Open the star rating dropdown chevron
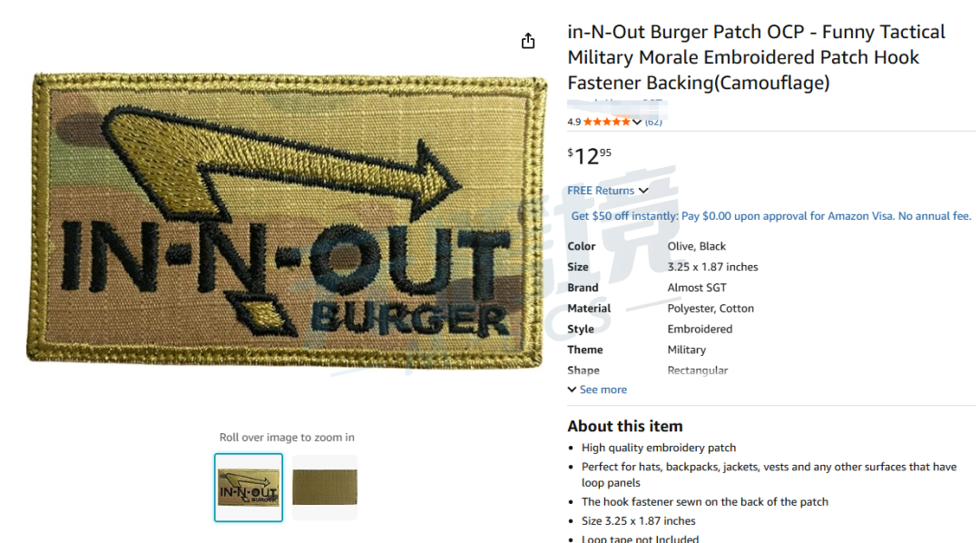980x543 pixels. point(637,122)
